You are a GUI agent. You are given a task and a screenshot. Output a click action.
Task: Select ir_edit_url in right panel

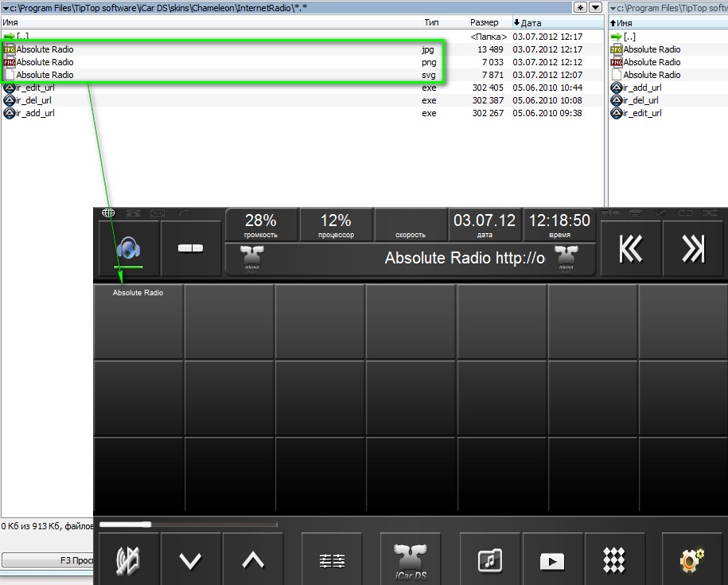pyautogui.click(x=668, y=113)
